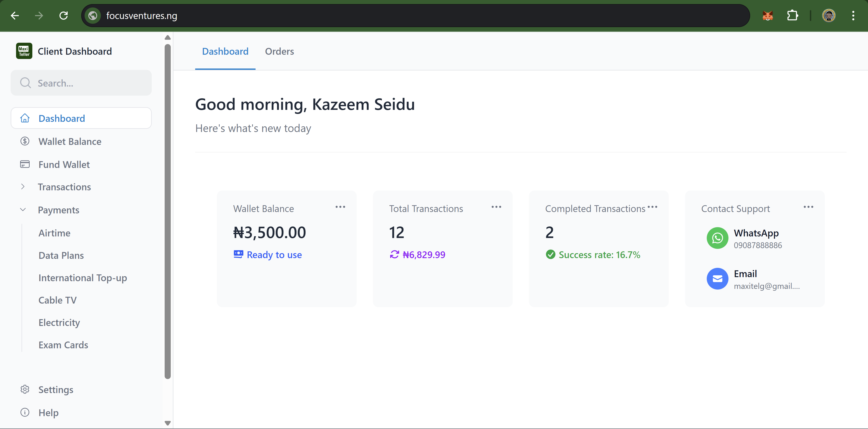
Task: Open the Airtime payments page
Action: click(55, 233)
